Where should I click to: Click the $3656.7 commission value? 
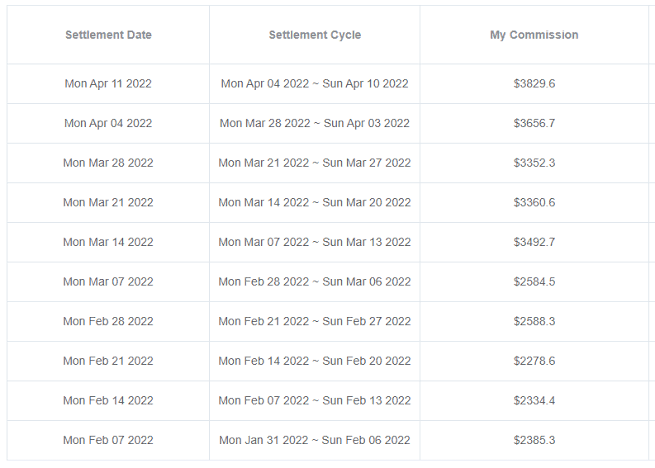pos(534,123)
